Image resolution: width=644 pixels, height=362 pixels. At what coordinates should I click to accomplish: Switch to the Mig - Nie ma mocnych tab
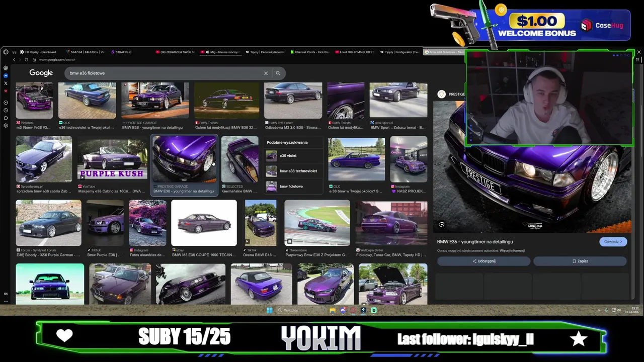221,52
